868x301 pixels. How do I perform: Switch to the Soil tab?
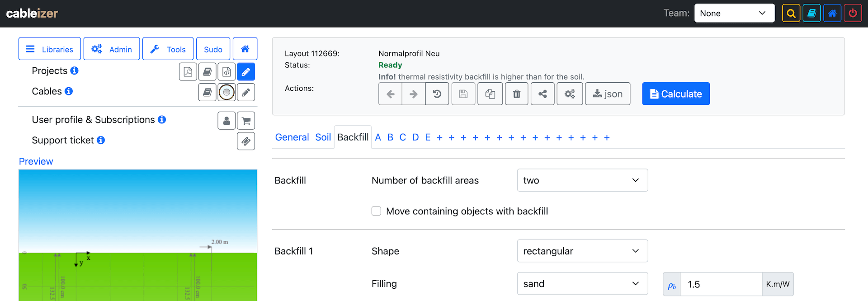click(x=323, y=137)
